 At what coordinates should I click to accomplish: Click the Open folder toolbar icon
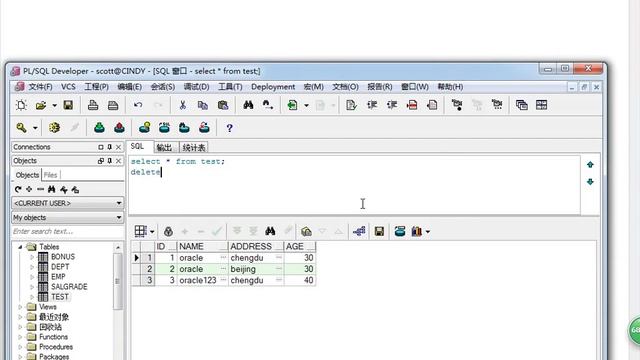[41, 105]
